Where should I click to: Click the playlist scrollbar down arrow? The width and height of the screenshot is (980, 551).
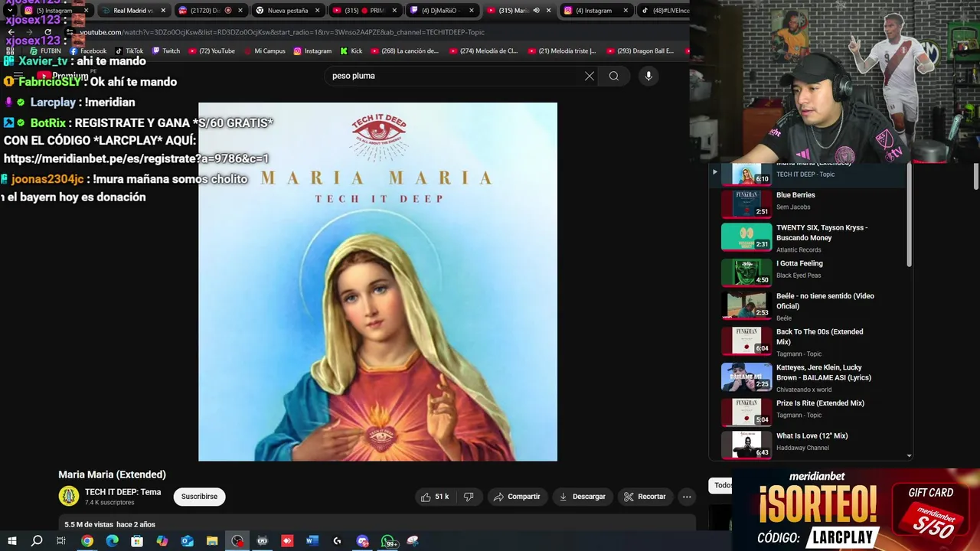point(909,455)
